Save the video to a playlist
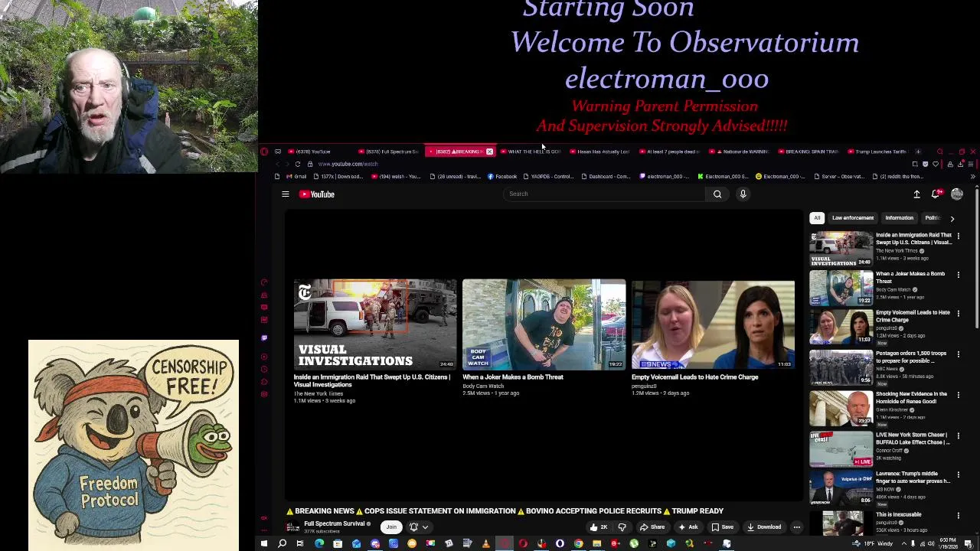The image size is (980, 551). (723, 527)
